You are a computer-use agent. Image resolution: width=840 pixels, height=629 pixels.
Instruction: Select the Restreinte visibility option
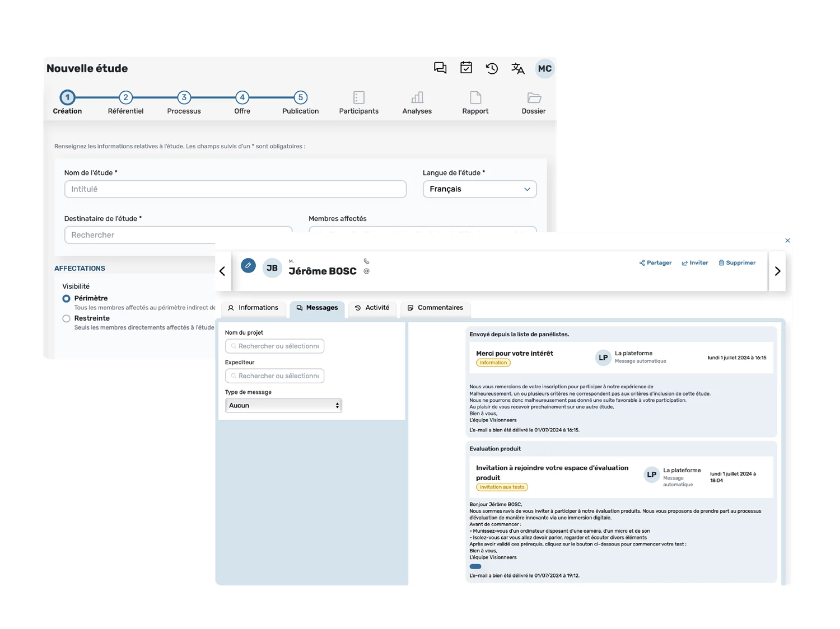[x=67, y=318]
